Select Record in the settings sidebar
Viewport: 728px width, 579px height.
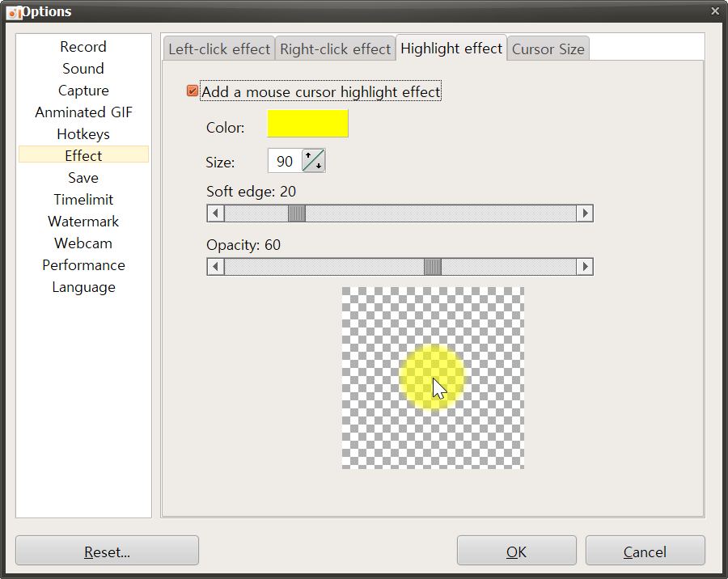(x=83, y=46)
